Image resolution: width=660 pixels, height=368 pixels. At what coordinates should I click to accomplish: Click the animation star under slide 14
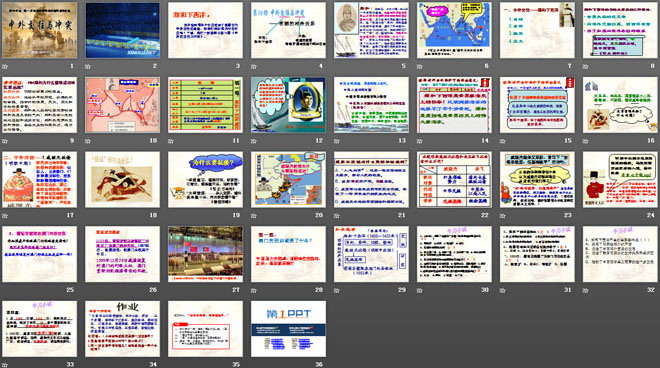[419, 141]
